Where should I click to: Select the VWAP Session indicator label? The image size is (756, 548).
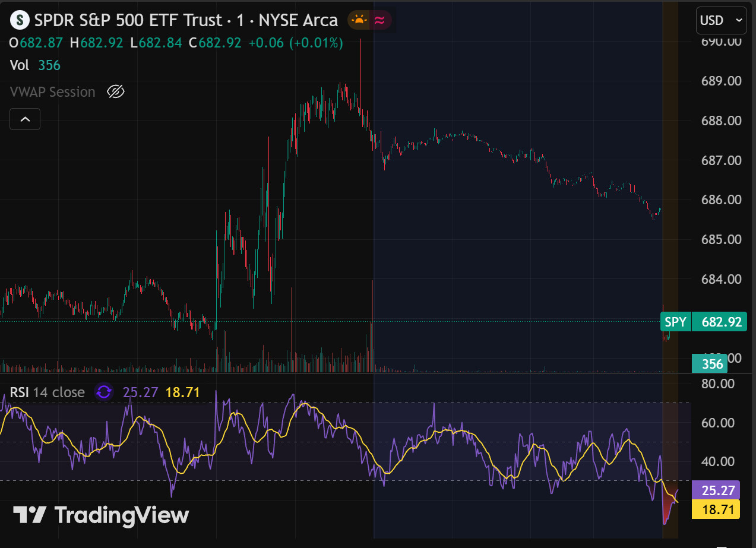[x=53, y=92]
